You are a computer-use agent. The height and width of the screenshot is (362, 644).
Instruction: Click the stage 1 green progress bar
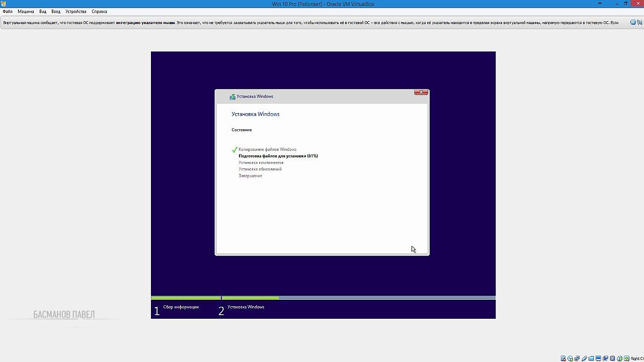pyautogui.click(x=186, y=298)
